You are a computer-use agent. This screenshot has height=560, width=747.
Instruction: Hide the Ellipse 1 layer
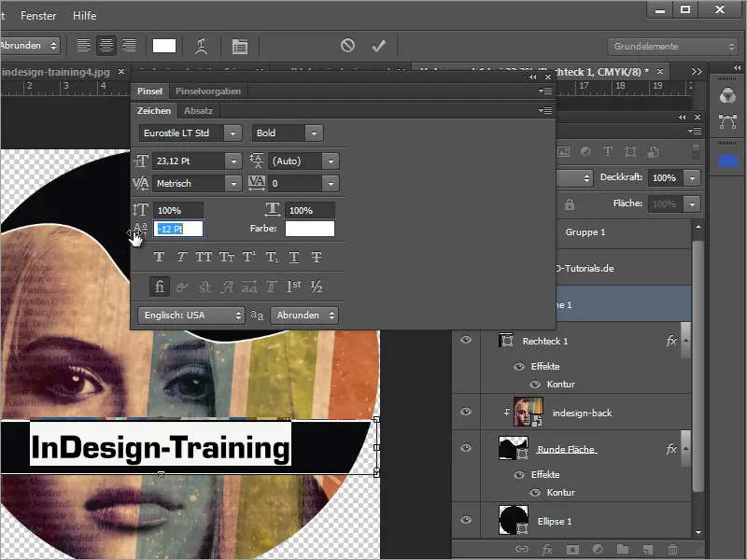point(465,520)
